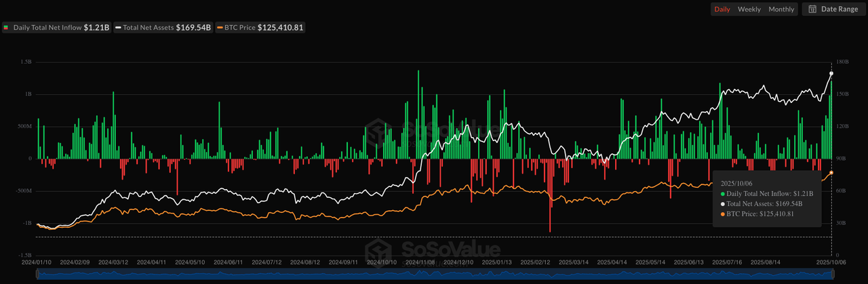The image size is (868, 284).
Task: Click x-axis label 2025/02/12
Action: tap(535, 262)
